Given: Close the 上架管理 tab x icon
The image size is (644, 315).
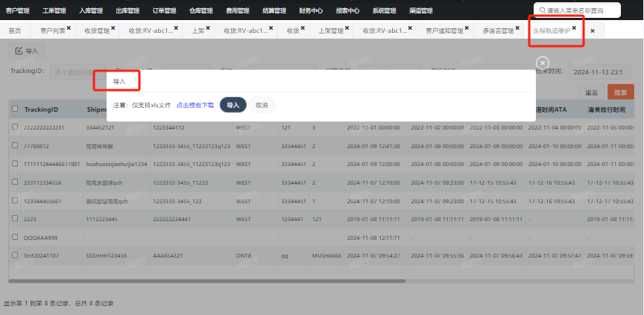Looking at the screenshot, I should [x=347, y=28].
